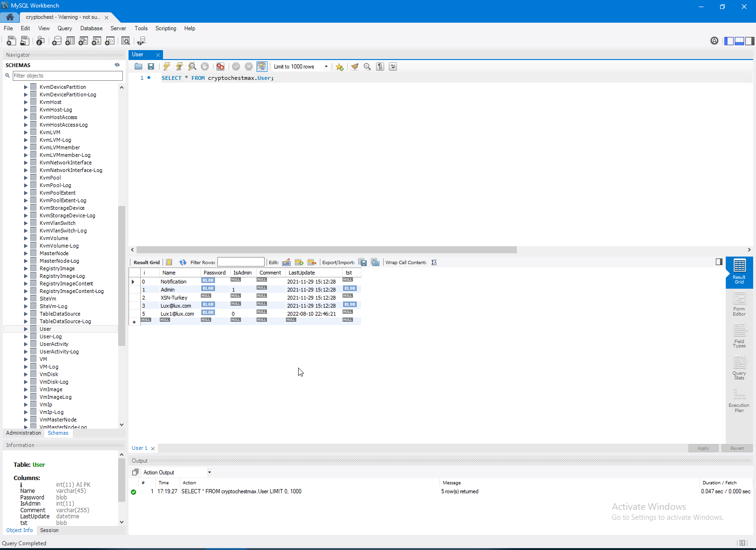Create a new function in active schema

(x=110, y=41)
